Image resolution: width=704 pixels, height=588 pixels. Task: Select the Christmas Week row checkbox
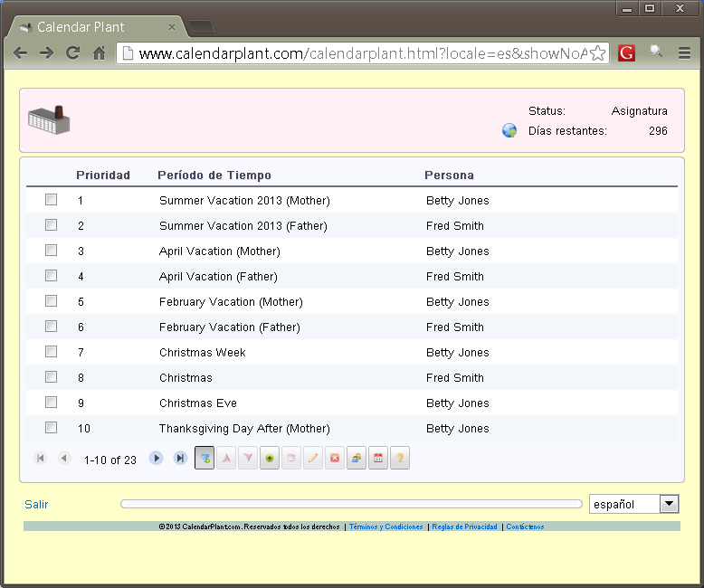pos(52,352)
